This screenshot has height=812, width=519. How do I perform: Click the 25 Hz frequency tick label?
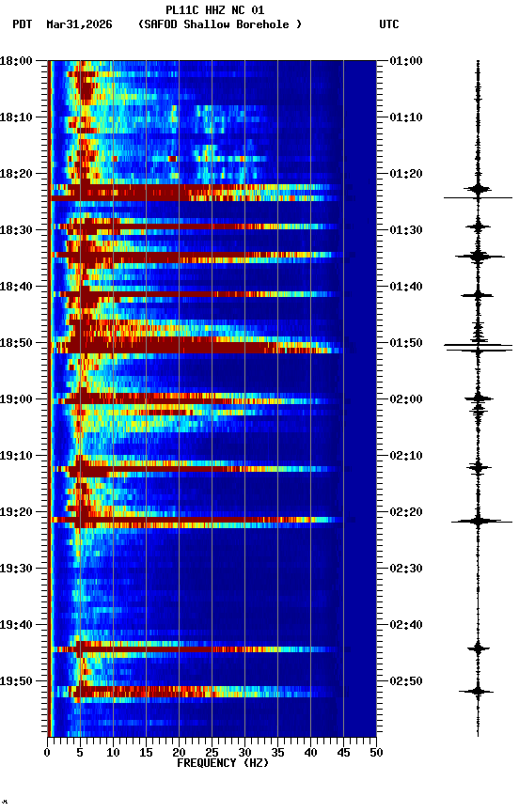212,753
